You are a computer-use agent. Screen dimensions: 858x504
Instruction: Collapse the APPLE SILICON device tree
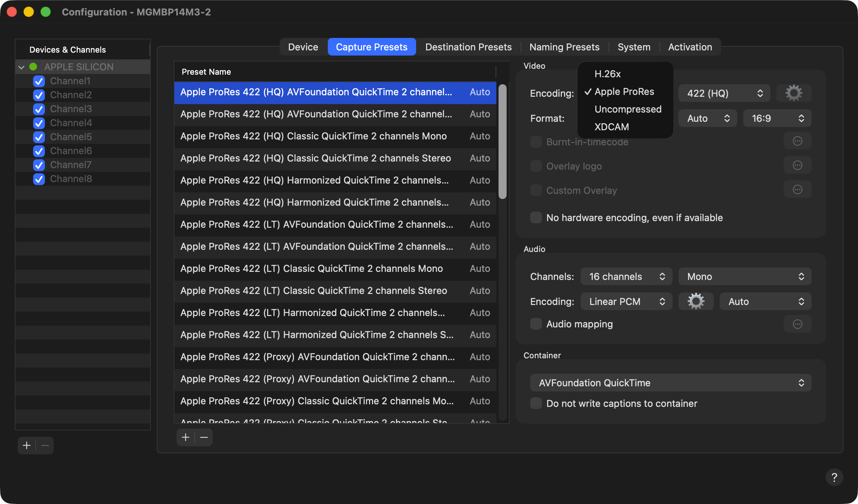[x=21, y=67]
